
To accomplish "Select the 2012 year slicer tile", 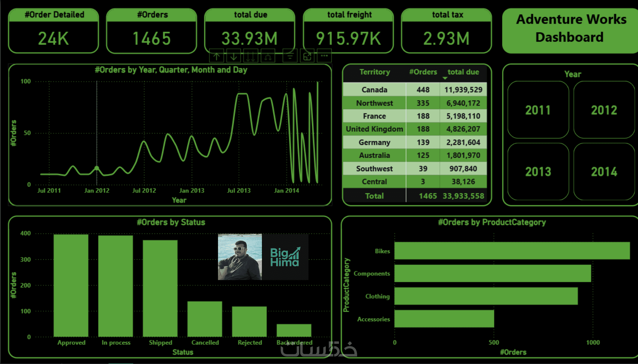I will (x=604, y=110).
